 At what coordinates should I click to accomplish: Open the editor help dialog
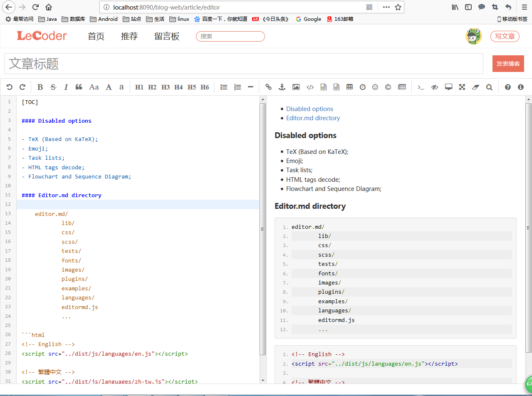(507, 87)
